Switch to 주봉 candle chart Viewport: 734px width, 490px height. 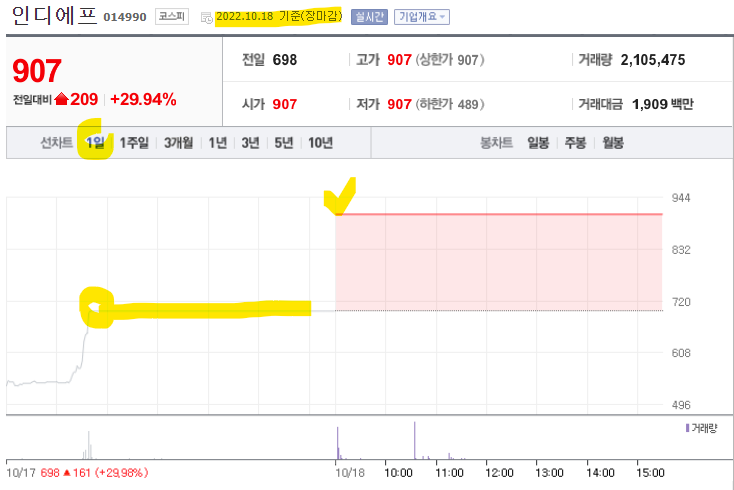575,143
